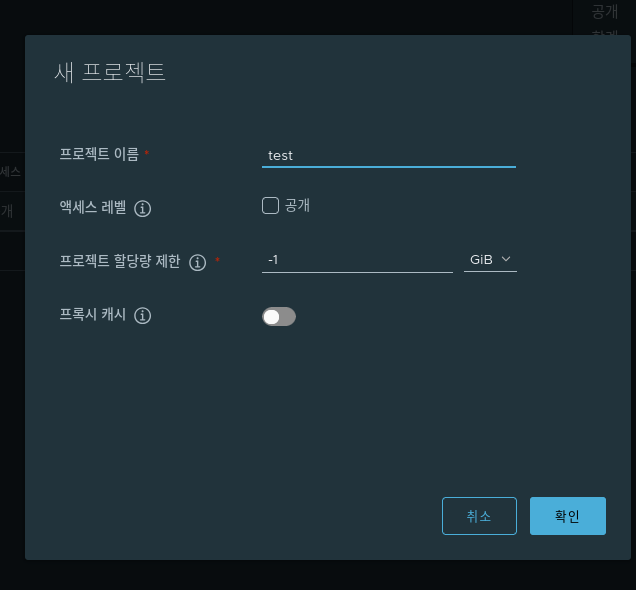This screenshot has height=590, width=636.
Task: Click the 프로젝트 이름 field label
Action: coord(99,154)
